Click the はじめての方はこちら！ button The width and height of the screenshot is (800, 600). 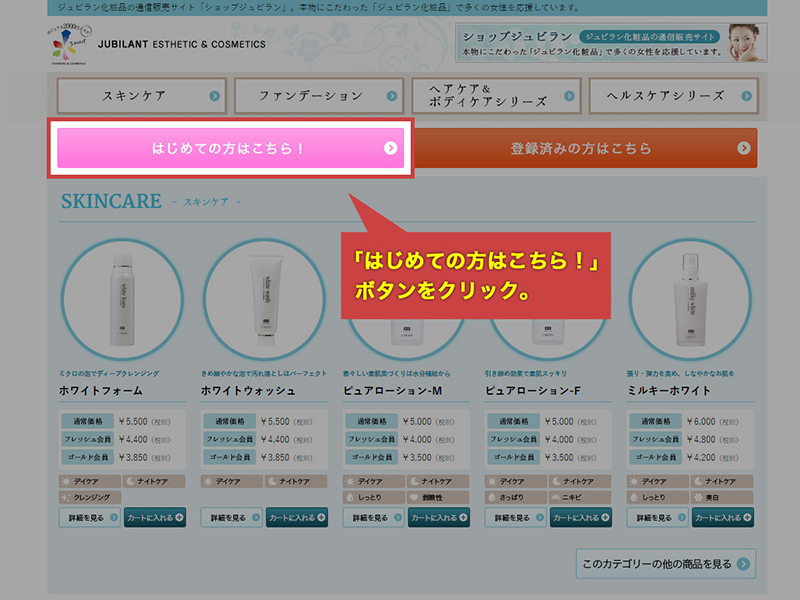tap(231, 148)
